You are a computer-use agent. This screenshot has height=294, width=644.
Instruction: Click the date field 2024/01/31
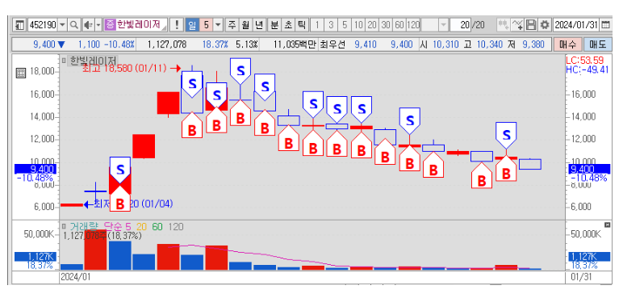click(576, 25)
